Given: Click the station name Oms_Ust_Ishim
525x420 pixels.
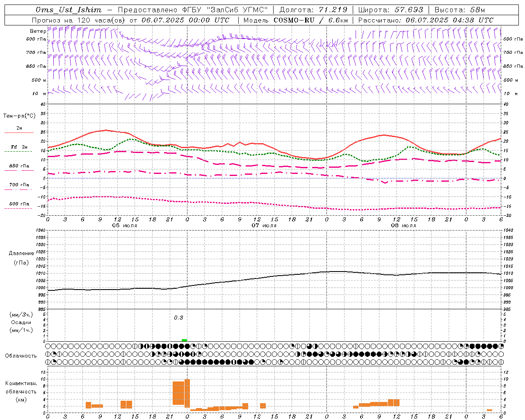Looking at the screenshot, I should (x=68, y=10).
